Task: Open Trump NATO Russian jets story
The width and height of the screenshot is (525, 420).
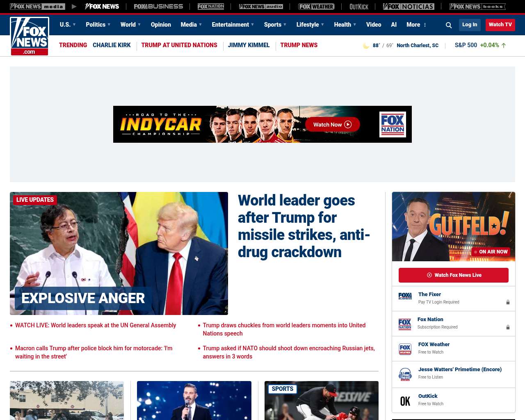Action: 289,352
